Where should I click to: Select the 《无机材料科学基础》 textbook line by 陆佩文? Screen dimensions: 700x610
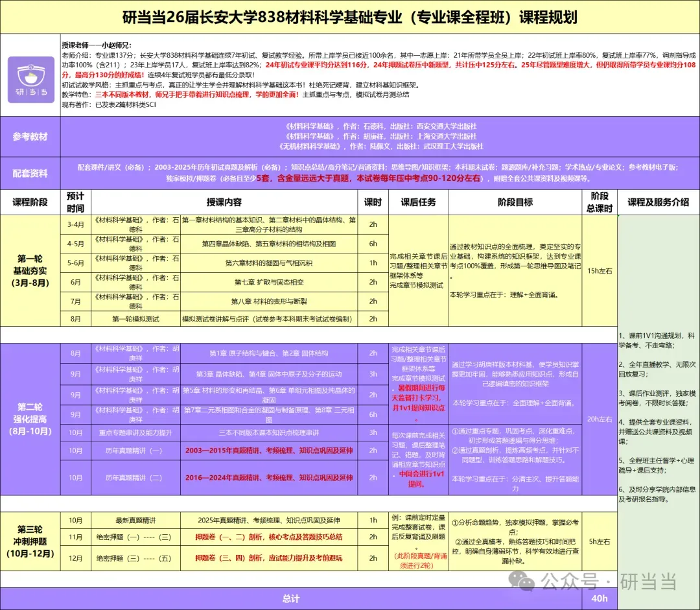[380, 146]
